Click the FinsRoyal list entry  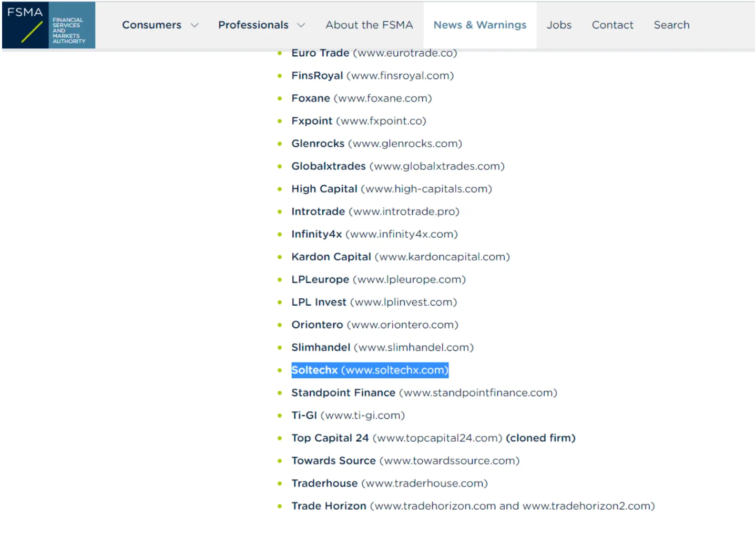[x=372, y=76]
